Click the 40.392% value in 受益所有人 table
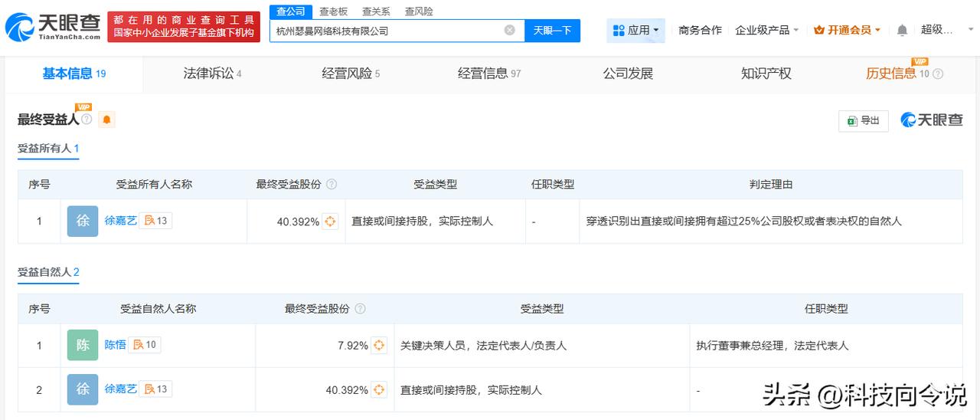This screenshot has height=420, width=980. pyautogui.click(x=298, y=221)
